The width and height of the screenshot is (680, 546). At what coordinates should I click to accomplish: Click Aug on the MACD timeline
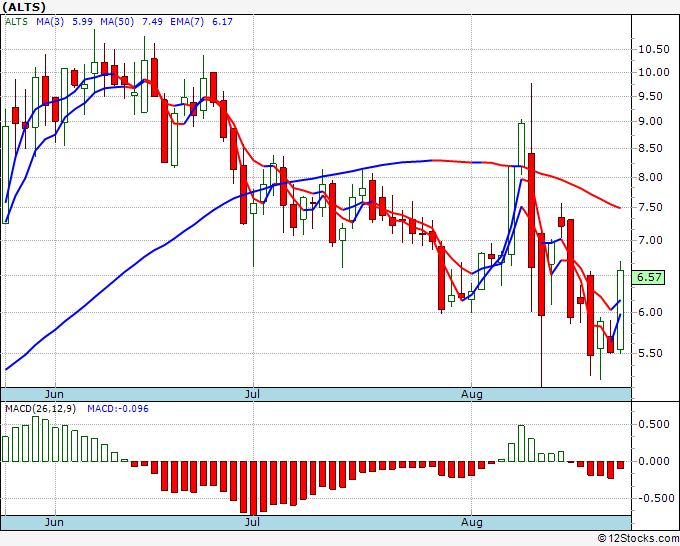pyautogui.click(x=471, y=522)
